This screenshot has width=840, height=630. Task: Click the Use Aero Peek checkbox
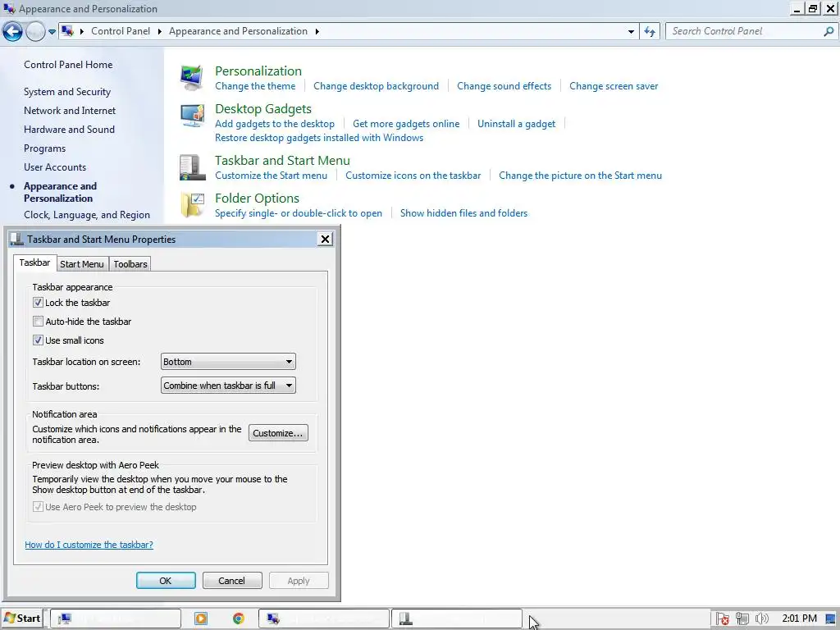tap(38, 507)
